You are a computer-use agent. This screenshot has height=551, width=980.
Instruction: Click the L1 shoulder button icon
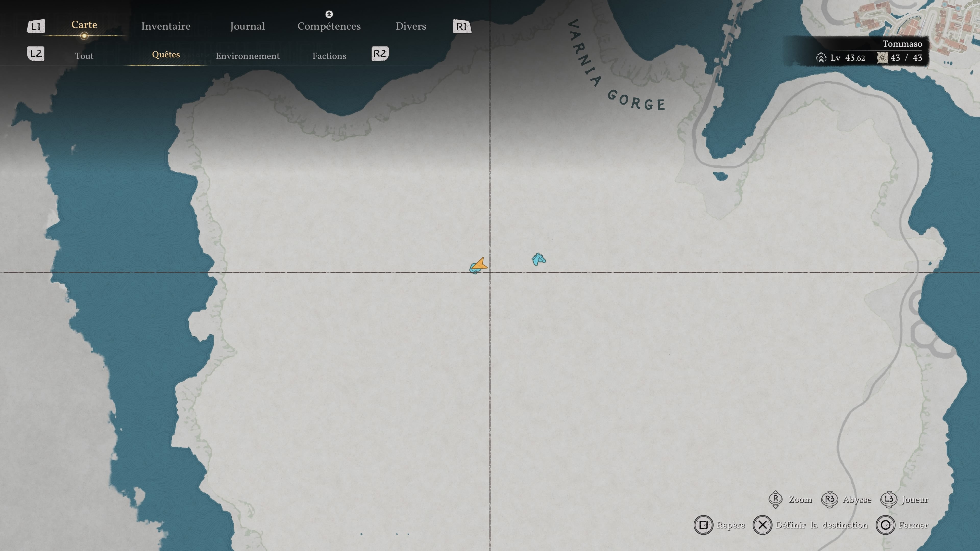click(36, 26)
